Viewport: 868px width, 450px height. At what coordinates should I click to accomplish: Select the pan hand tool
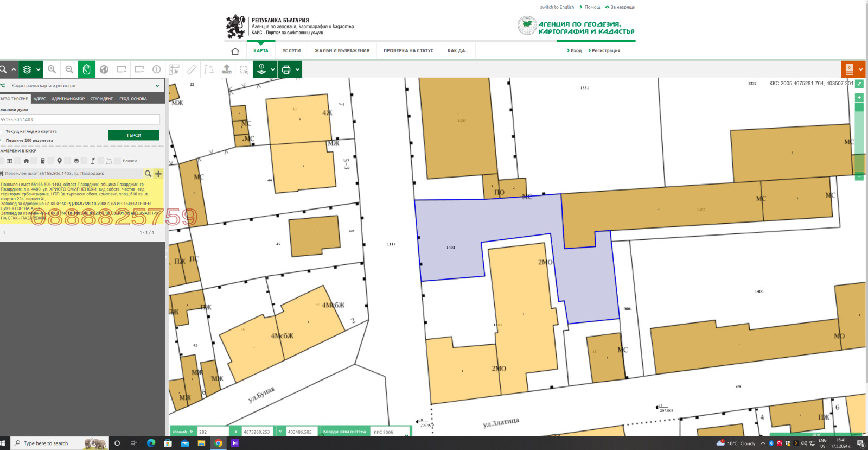[x=87, y=69]
